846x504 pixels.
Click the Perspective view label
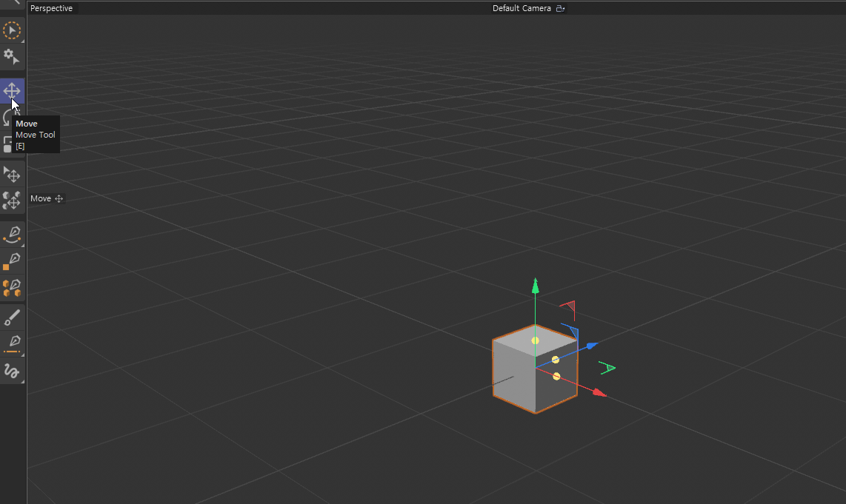(x=51, y=8)
